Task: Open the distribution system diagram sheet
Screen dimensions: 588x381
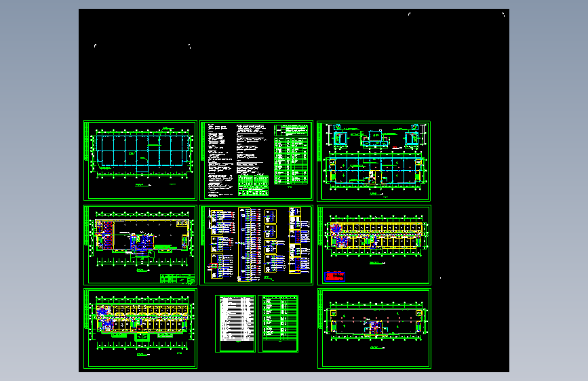Action: [x=256, y=245]
